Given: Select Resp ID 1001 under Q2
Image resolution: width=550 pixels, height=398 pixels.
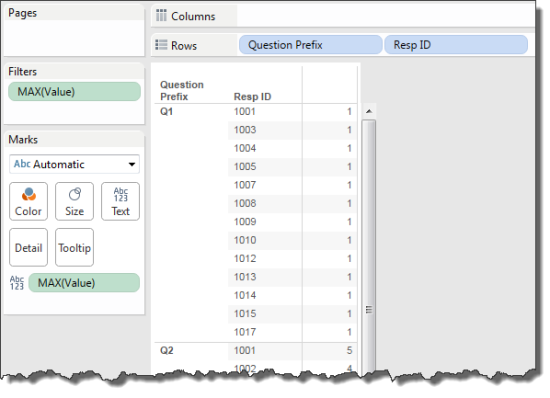Looking at the screenshot, I should point(245,350).
